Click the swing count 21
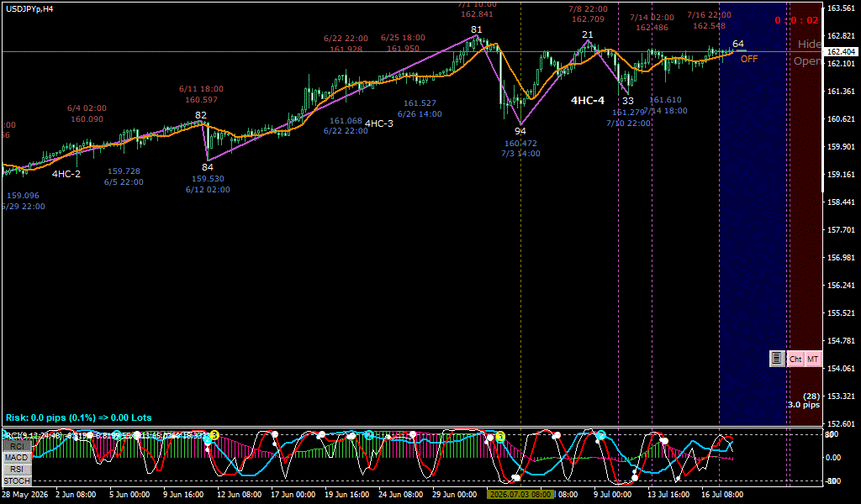Viewport: 861px width, 504px height. tap(588, 34)
